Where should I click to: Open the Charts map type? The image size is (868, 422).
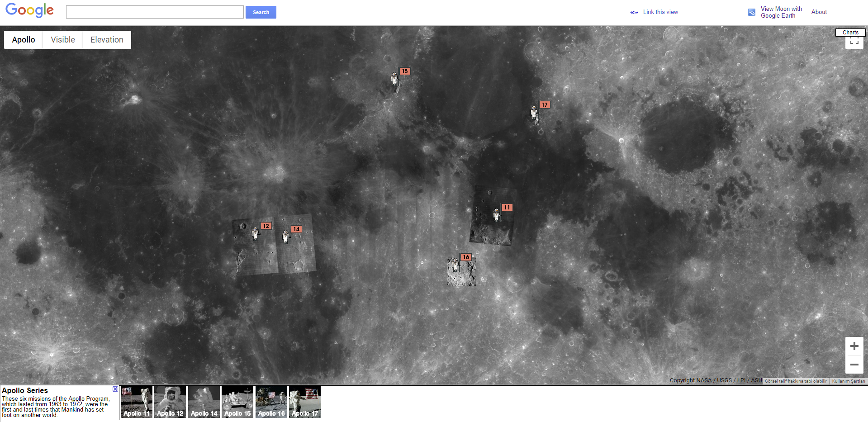(x=850, y=33)
